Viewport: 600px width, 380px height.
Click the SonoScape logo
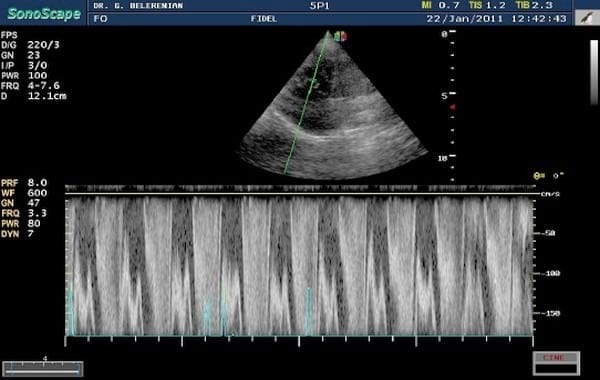[44, 14]
